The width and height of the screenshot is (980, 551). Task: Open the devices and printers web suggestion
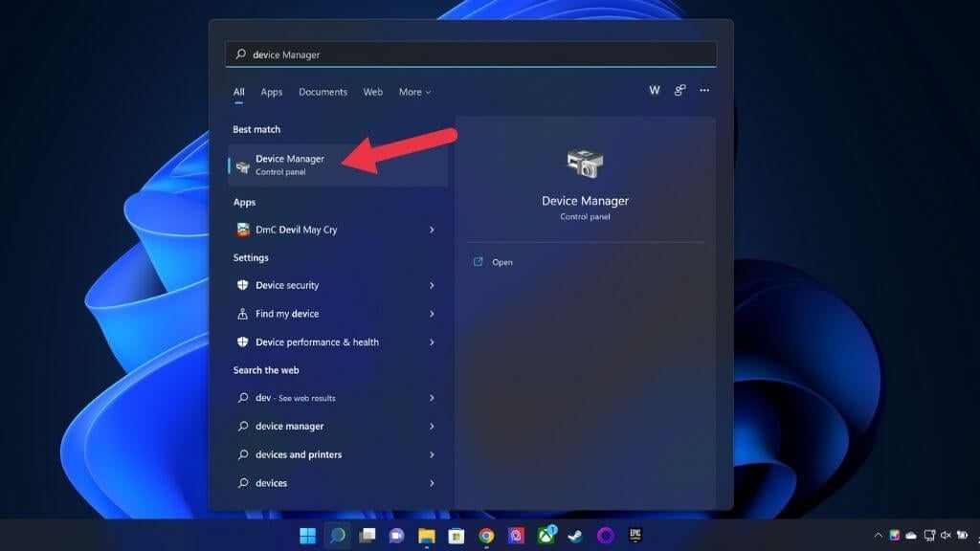tap(338, 454)
